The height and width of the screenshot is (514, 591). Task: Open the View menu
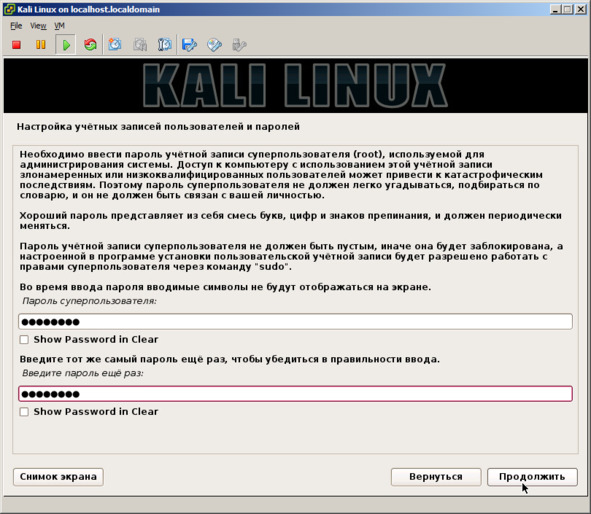point(38,26)
